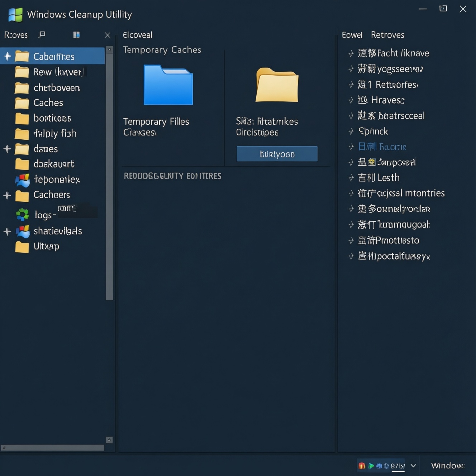476x476 pixels.
Task: Click the folder icon beside Rew (knver)
Action: pos(22,72)
